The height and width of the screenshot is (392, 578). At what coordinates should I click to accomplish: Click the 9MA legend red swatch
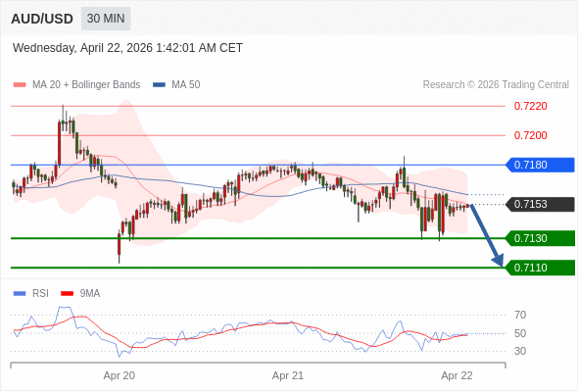67,294
